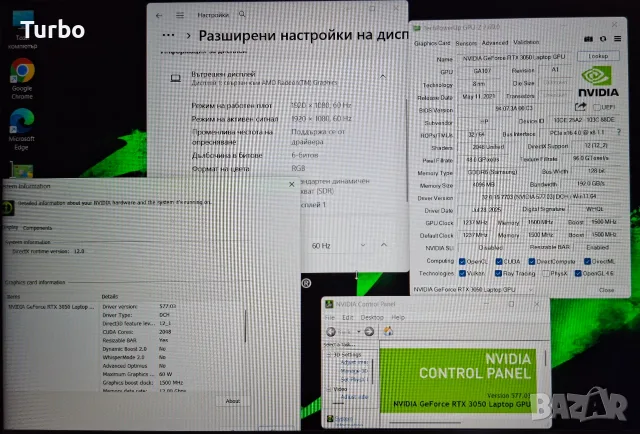The width and height of the screenshot is (640, 434).
Task: Click the Memory Size field in GPU-Z
Action: tap(483, 185)
